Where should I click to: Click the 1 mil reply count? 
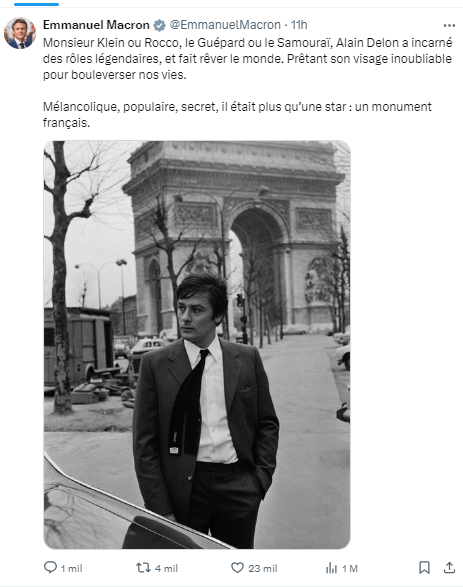71,568
